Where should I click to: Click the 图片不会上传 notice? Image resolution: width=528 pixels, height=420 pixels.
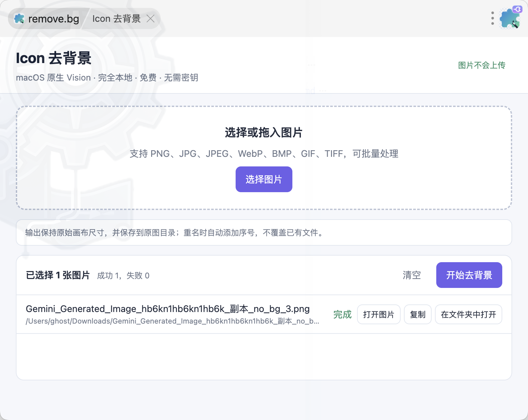[x=482, y=65]
